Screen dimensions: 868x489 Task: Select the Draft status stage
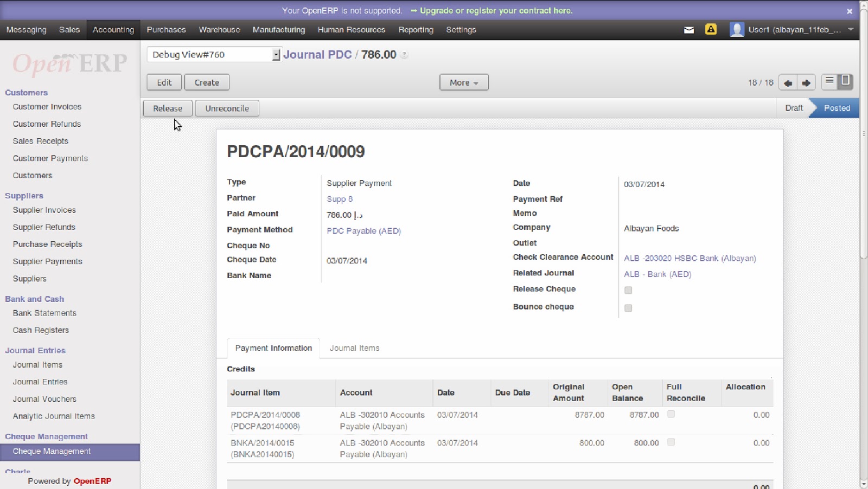(x=794, y=108)
